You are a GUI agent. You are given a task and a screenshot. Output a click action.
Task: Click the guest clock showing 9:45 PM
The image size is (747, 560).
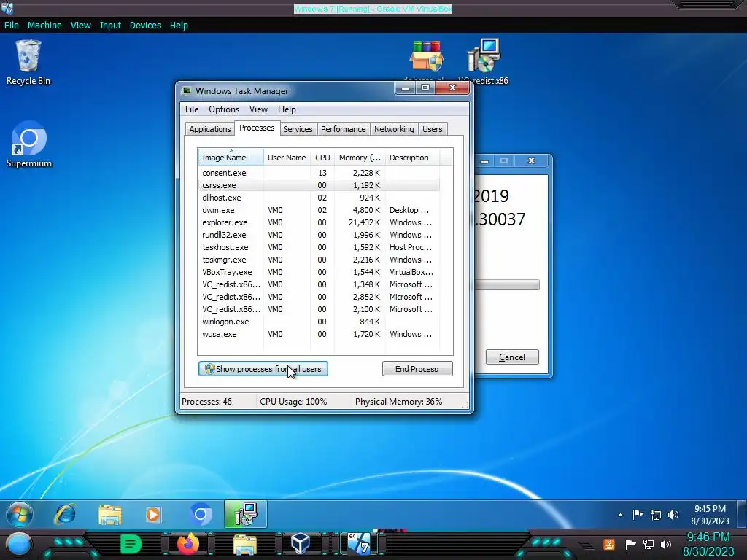(x=710, y=515)
